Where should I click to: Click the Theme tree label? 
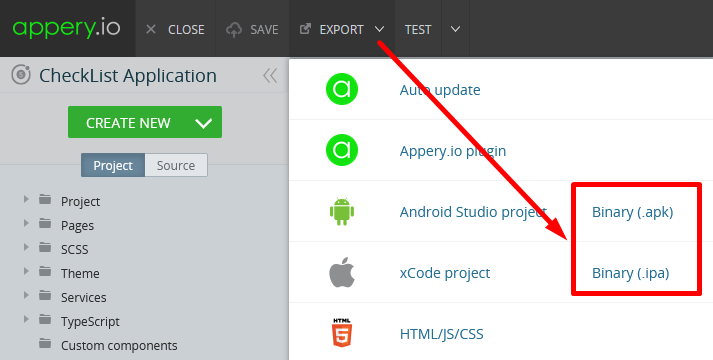click(x=80, y=273)
